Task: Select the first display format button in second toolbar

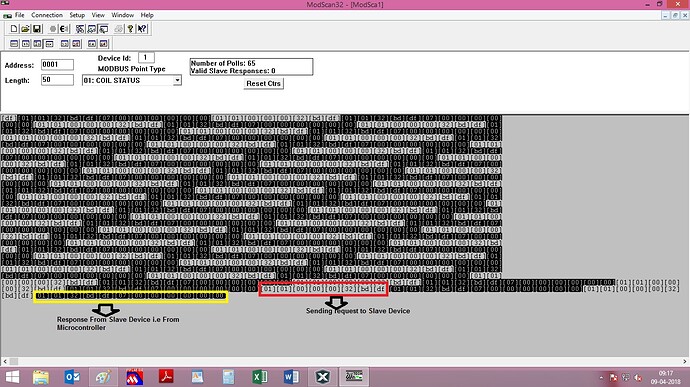Action: click(14, 44)
